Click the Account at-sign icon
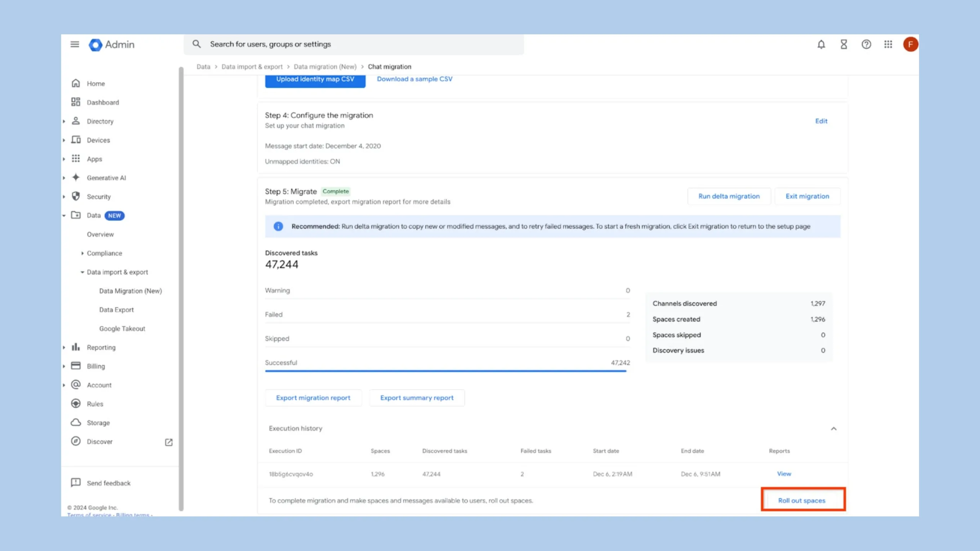 coord(76,385)
